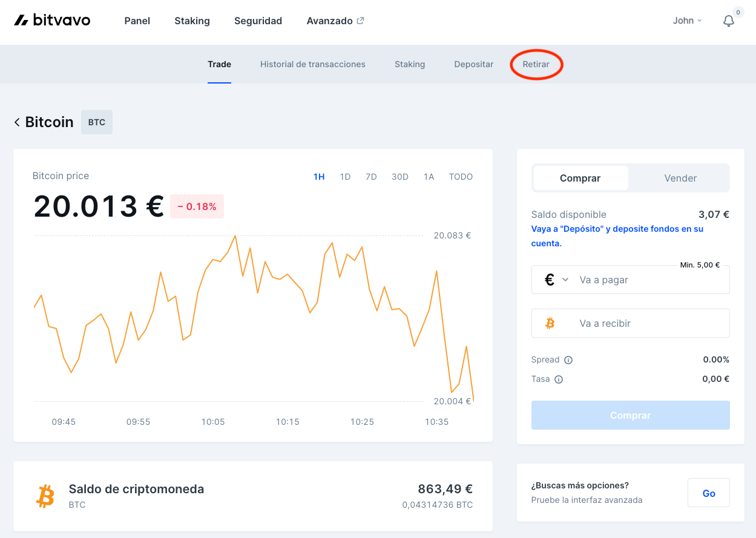Click the Bitcoin icon in Va a recibir

[x=550, y=324]
